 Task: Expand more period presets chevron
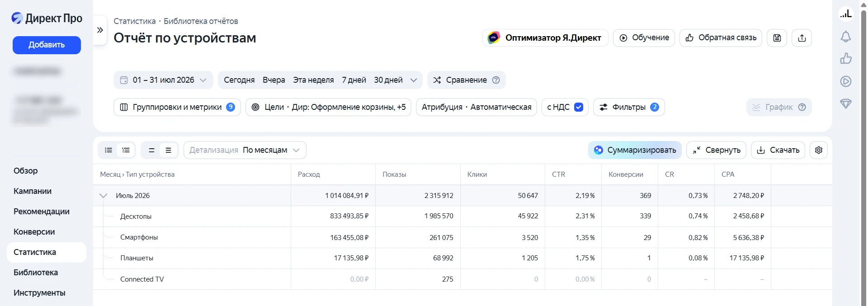click(x=413, y=80)
